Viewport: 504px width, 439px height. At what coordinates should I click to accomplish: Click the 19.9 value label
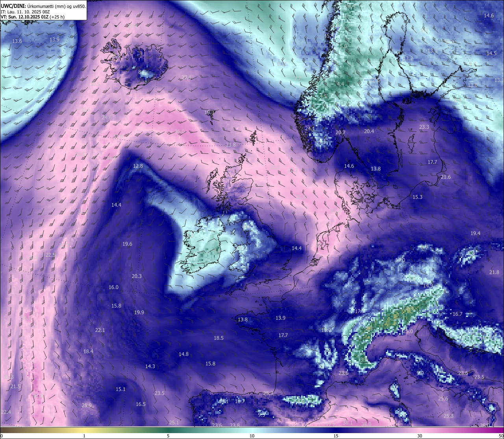tap(139, 313)
